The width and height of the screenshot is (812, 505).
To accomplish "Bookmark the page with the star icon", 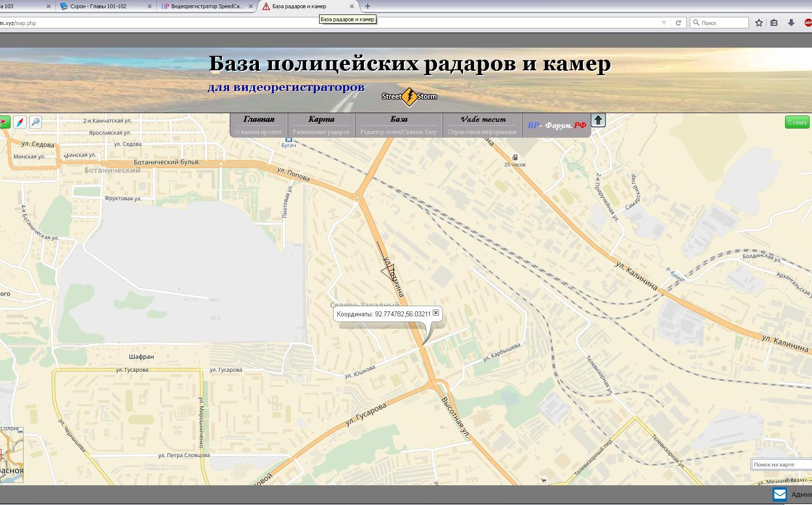I will pos(759,23).
